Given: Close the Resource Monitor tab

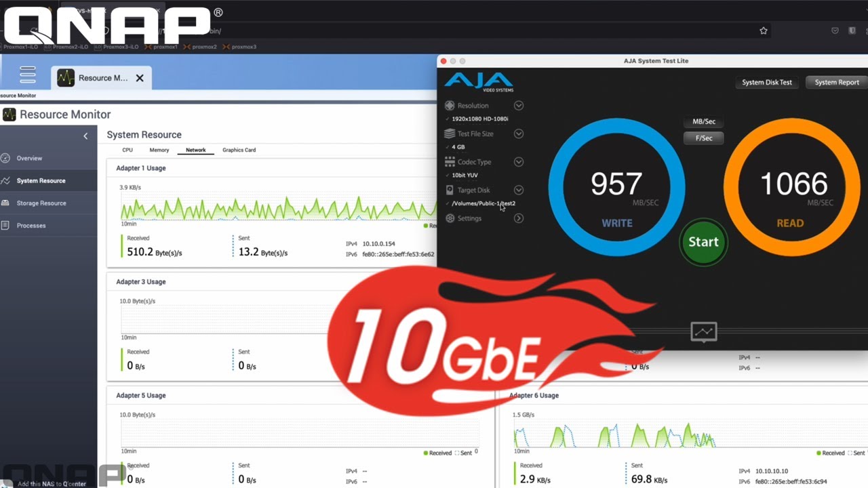Looking at the screenshot, I should coord(140,78).
